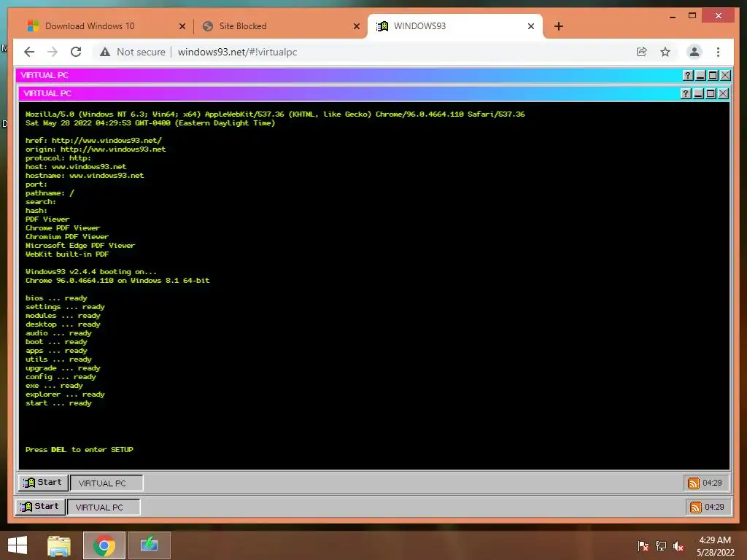Click the 'Sat May 28 2022' date line
This screenshot has height=560, width=747.
(150, 122)
